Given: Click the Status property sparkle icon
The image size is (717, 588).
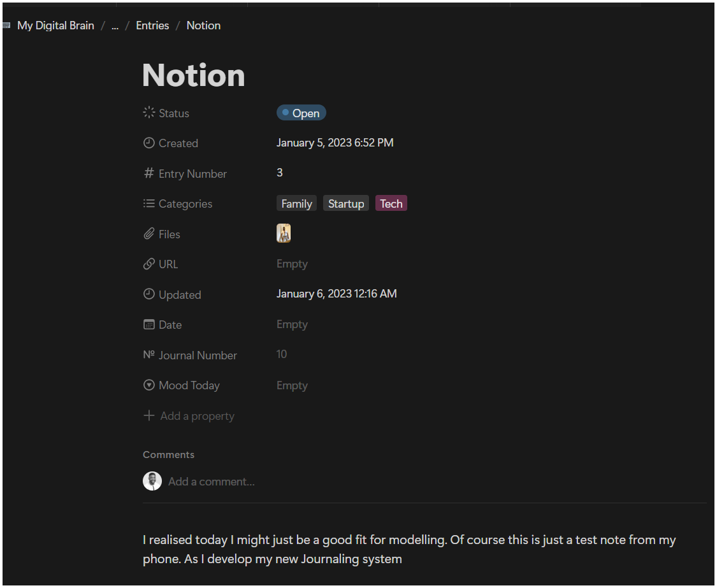Looking at the screenshot, I should 149,113.
